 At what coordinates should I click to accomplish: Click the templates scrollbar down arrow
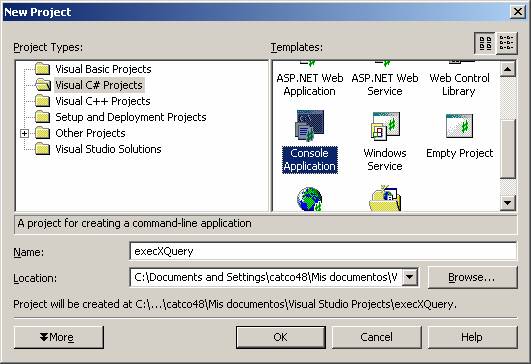507,203
